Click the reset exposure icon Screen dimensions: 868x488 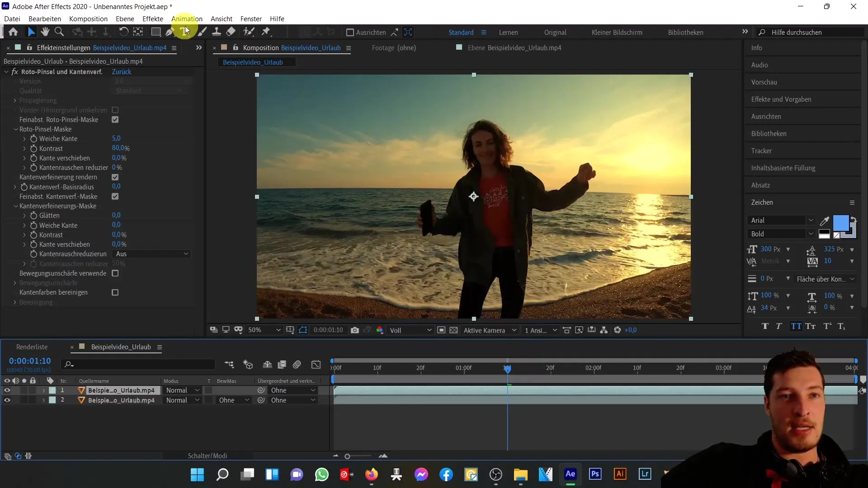[x=618, y=330]
